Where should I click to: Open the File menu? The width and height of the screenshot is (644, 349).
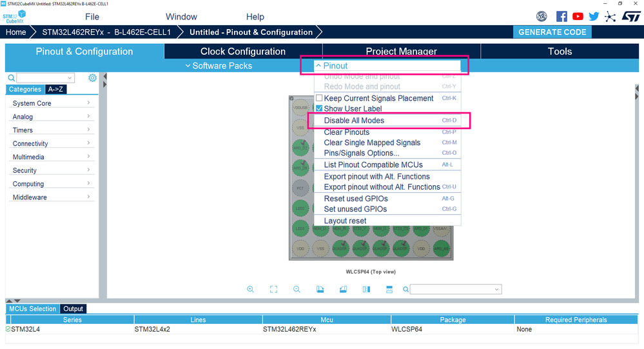92,17
